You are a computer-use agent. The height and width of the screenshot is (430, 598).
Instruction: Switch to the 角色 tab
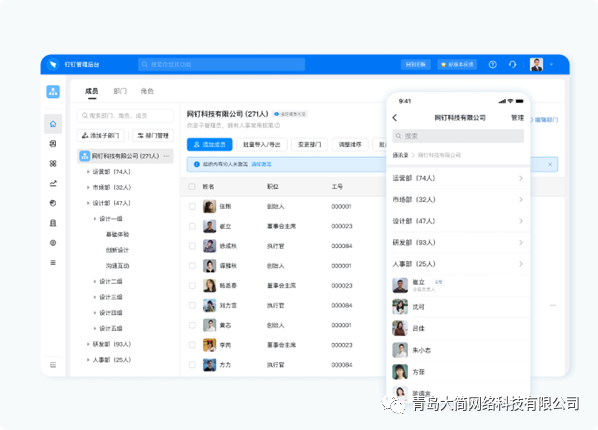(x=147, y=91)
